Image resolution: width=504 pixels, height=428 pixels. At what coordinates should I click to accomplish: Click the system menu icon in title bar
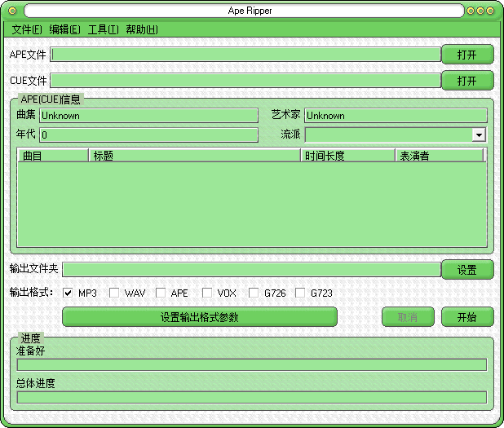point(14,11)
